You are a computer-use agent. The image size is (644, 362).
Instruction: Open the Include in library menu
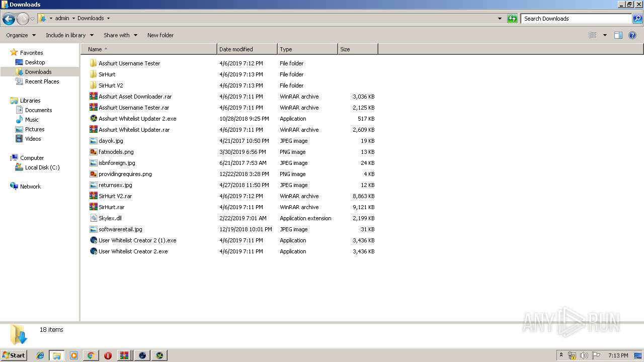click(69, 35)
